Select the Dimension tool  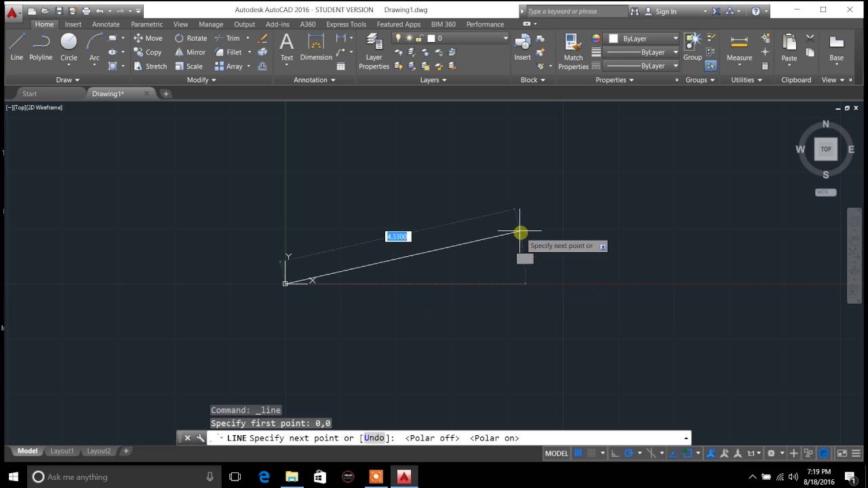316,47
